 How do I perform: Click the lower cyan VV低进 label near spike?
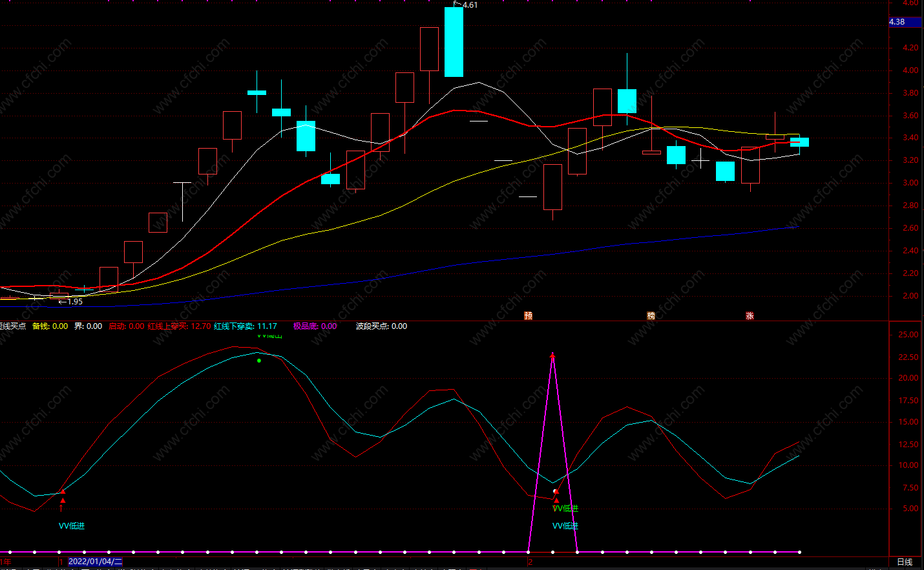point(565,526)
